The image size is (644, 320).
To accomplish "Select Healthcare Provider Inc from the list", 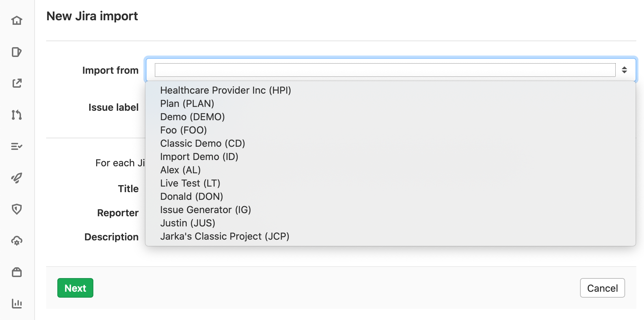I will point(226,90).
